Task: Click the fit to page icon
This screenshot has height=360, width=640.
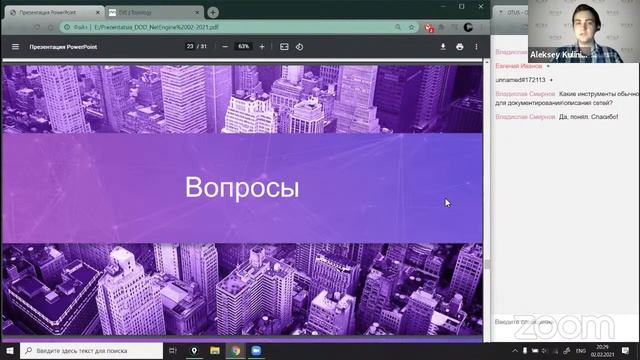Action: pyautogui.click(x=284, y=47)
